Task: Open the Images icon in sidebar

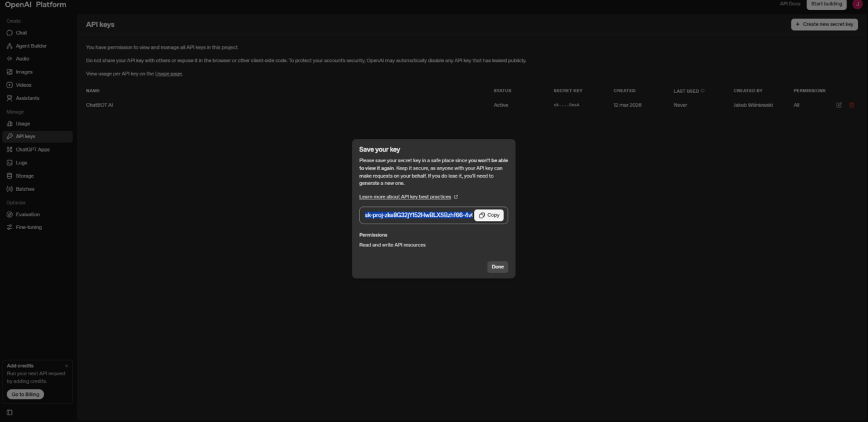Action: pos(9,71)
